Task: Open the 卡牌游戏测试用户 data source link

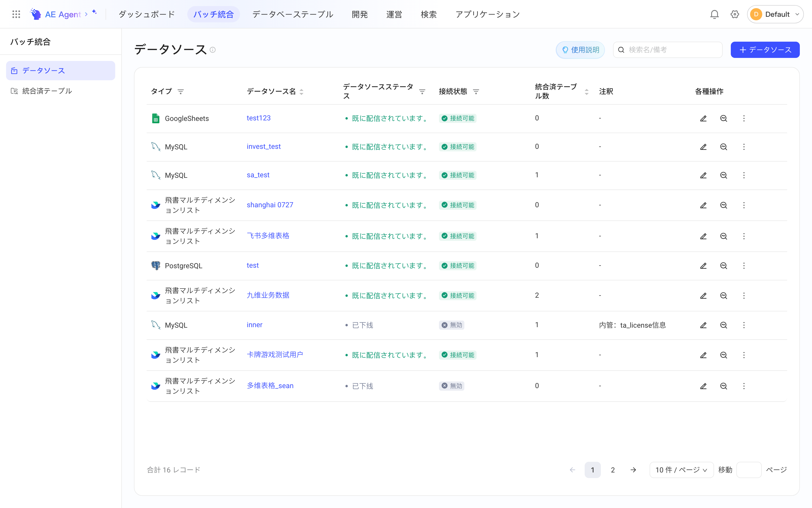Action: click(x=275, y=355)
